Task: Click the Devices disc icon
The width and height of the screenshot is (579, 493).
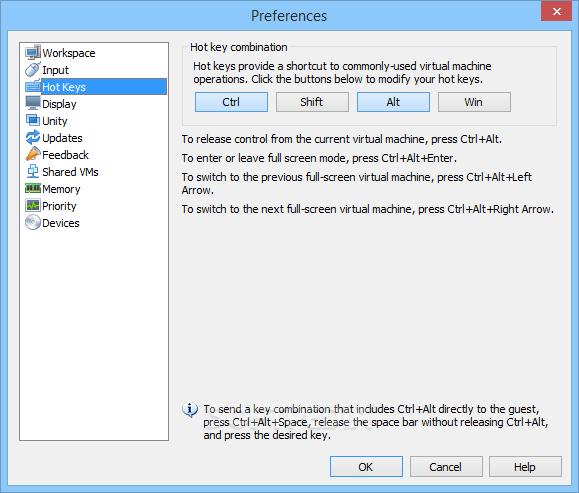Action: 33,223
